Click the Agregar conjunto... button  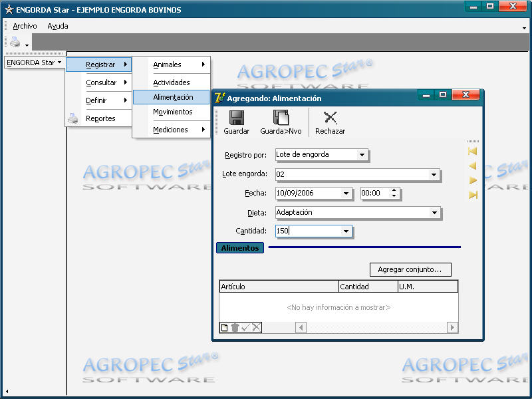coord(410,269)
